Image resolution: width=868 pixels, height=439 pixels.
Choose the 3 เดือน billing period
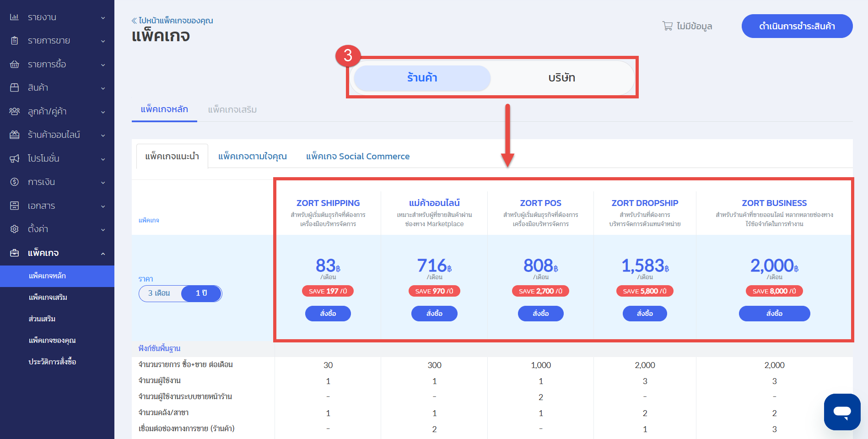(159, 293)
